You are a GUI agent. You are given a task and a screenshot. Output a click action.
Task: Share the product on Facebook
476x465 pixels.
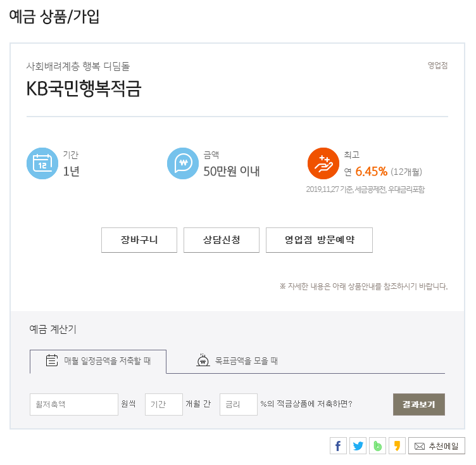(338, 446)
